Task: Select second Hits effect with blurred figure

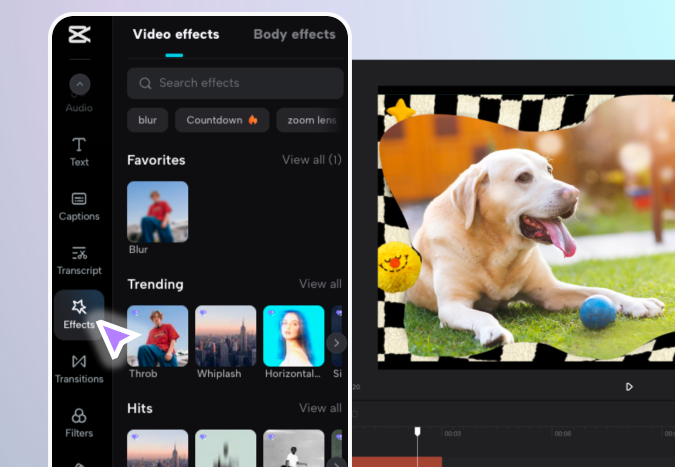Action: point(226,448)
